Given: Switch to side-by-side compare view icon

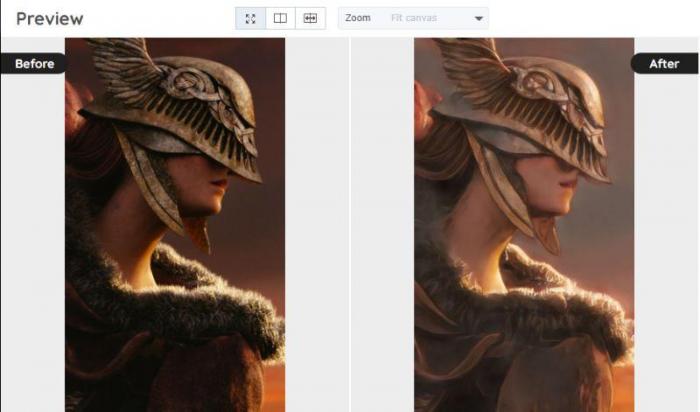Looking at the screenshot, I should pyautogui.click(x=310, y=18).
